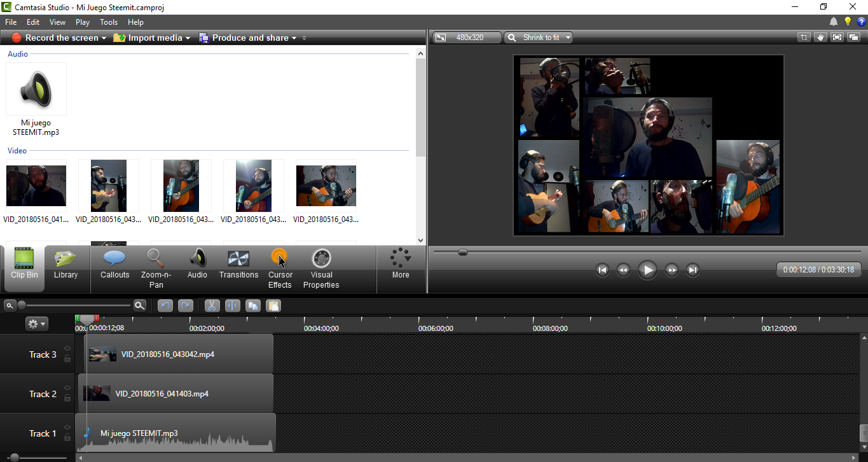This screenshot has width=868, height=462.
Task: Click the lightbulb tips icon
Action: click(x=848, y=22)
